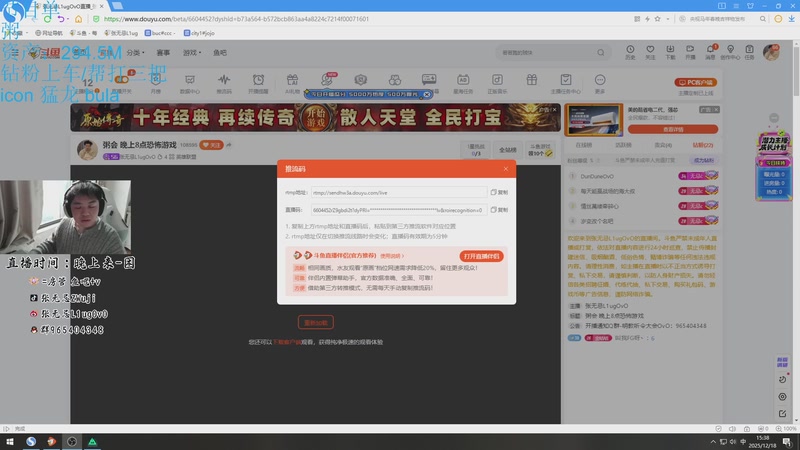Click the 直播码 stream key field
Screen dimensions: 800x450
(x=399, y=210)
